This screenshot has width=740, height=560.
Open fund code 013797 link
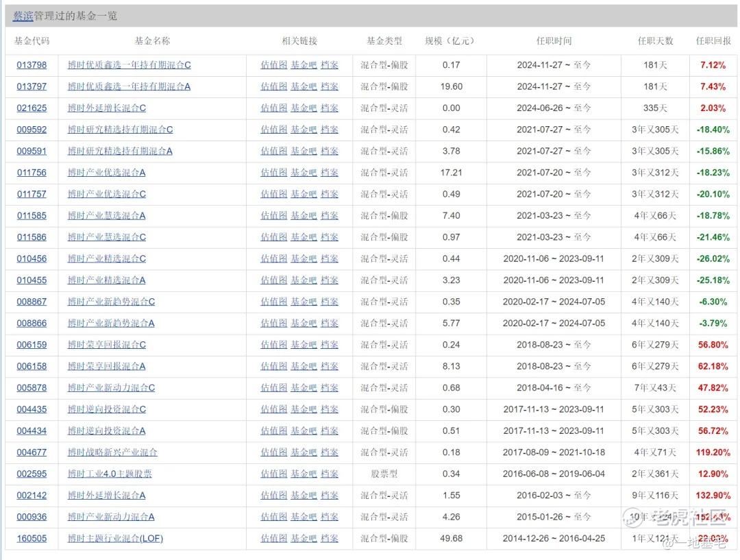coord(32,86)
